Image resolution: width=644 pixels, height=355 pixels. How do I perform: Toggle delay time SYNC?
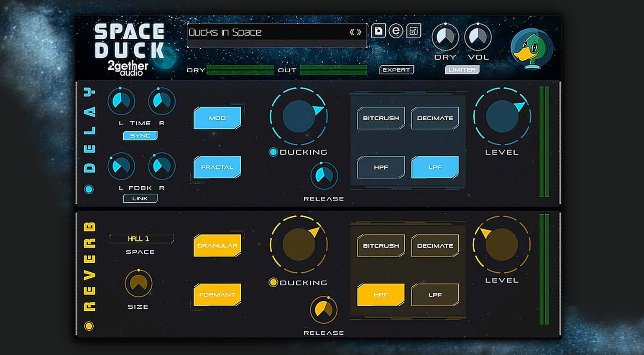140,136
